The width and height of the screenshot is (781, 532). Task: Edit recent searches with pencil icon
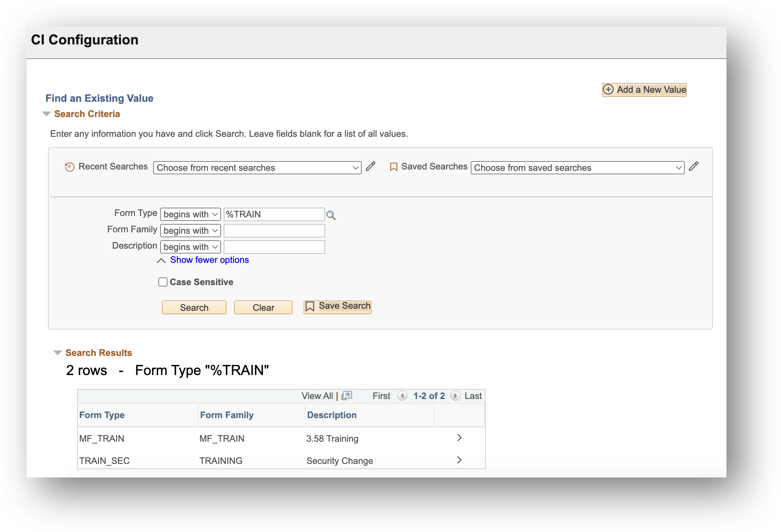371,166
